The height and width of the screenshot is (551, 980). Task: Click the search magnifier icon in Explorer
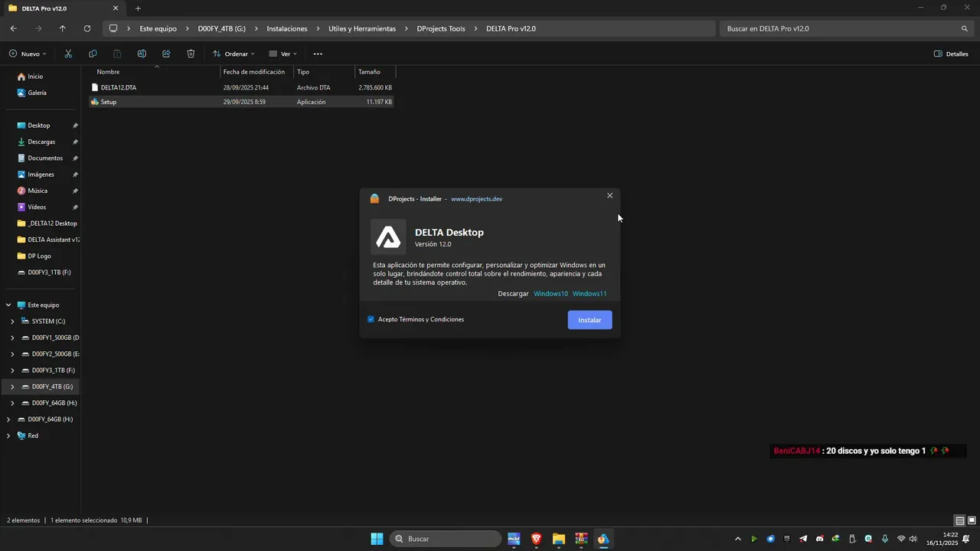pos(965,28)
